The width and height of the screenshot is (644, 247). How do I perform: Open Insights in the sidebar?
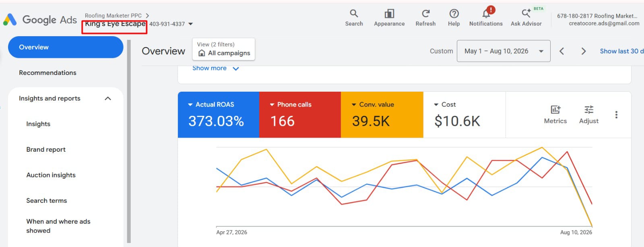pos(38,124)
